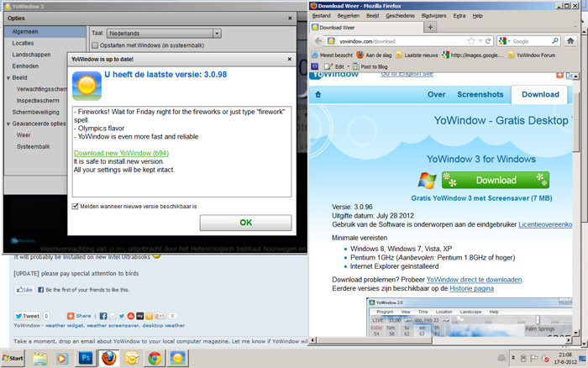This screenshot has width=588, height=368.
Task: Click the Firefox horizontal scrollbar thumb
Action: pyautogui.click(x=374, y=340)
